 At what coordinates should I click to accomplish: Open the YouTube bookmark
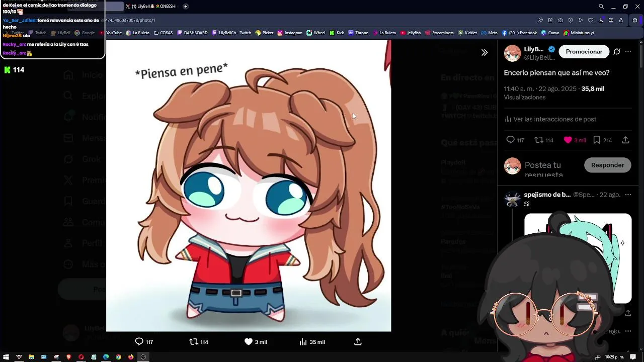point(111,33)
